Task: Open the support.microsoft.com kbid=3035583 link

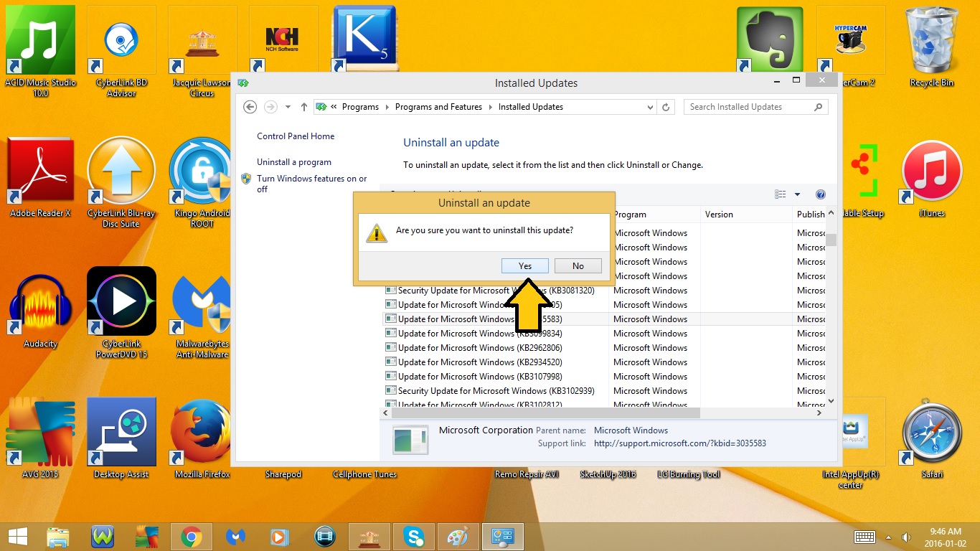Action: (680, 443)
